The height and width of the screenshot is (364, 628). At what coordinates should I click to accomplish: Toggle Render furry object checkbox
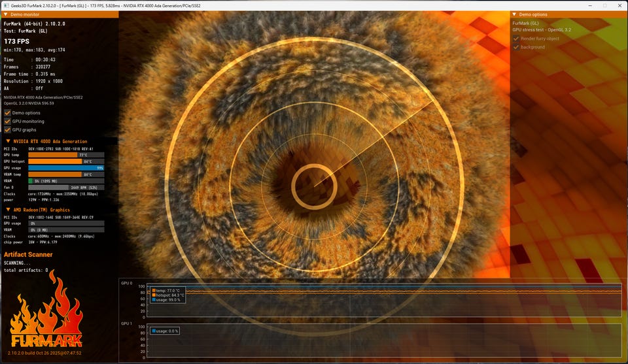coord(516,39)
